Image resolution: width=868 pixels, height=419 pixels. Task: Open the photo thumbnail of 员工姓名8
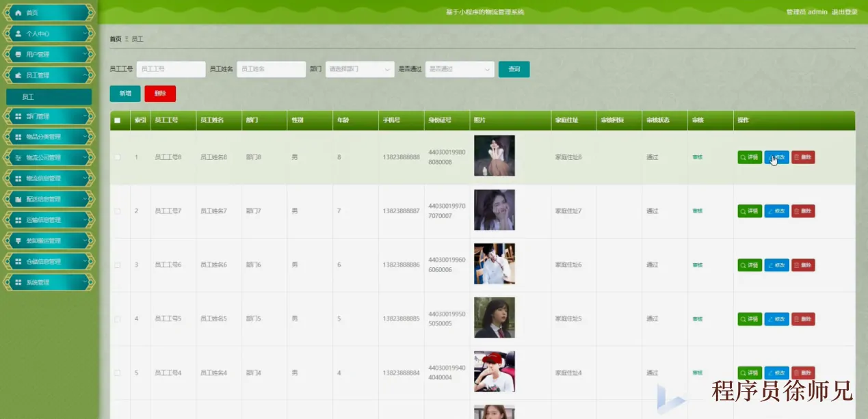click(x=495, y=156)
